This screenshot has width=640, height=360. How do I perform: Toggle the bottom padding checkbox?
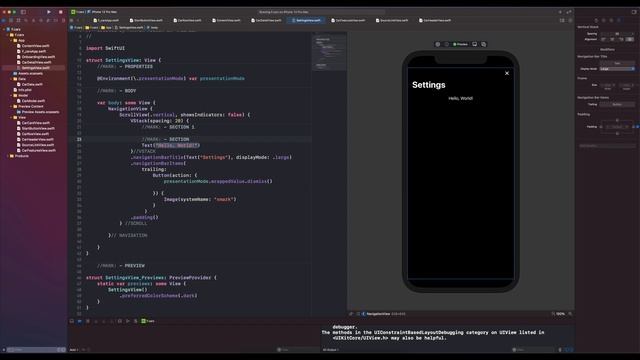coord(617,133)
